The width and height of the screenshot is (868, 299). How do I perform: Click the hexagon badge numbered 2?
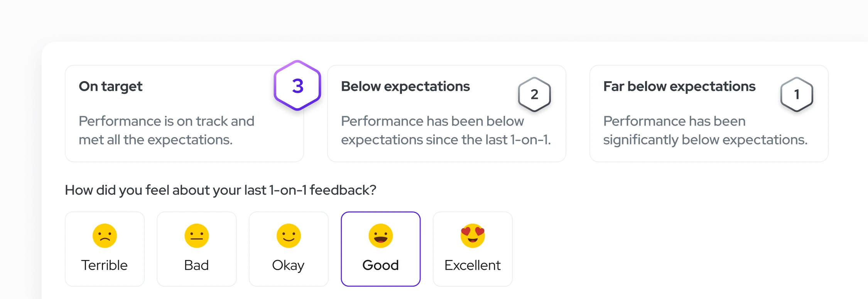(534, 94)
